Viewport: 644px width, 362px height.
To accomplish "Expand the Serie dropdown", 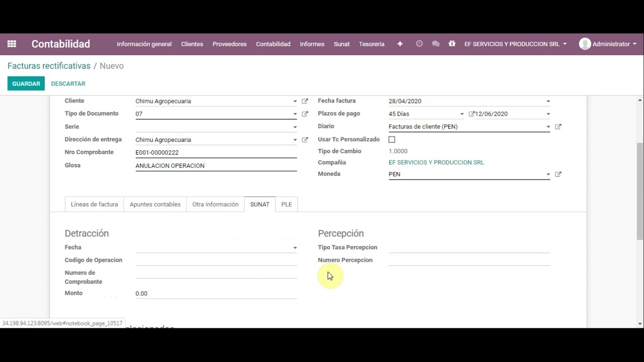I will tap(295, 127).
